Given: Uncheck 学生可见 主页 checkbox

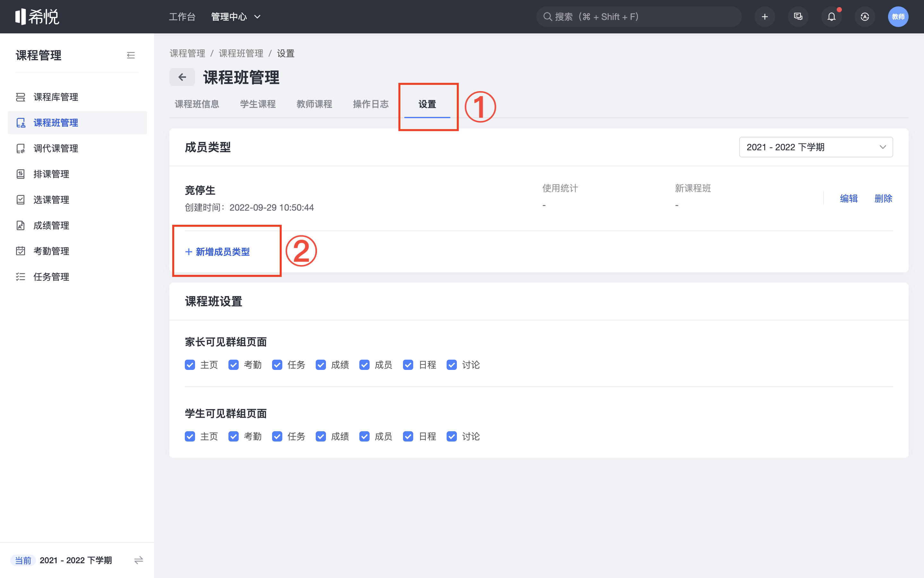Looking at the screenshot, I should click(190, 437).
